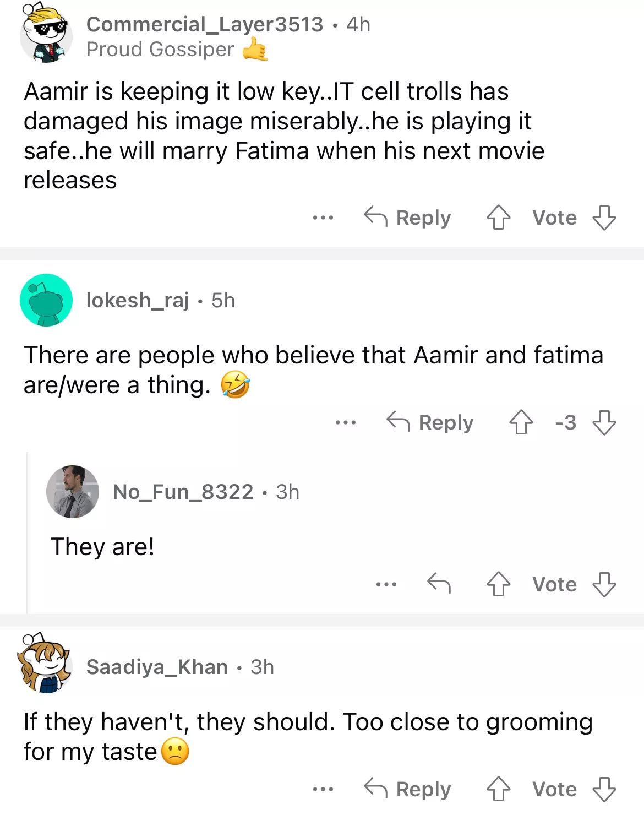The image size is (644, 815).
Task: Downvote Commercial_Layer3513's comment
Action: 604,218
